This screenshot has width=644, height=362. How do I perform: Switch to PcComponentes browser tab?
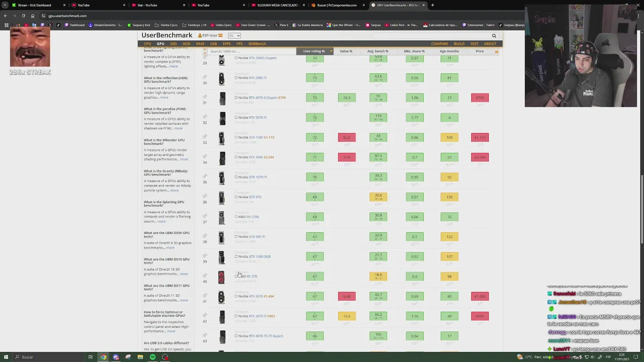click(x=337, y=5)
